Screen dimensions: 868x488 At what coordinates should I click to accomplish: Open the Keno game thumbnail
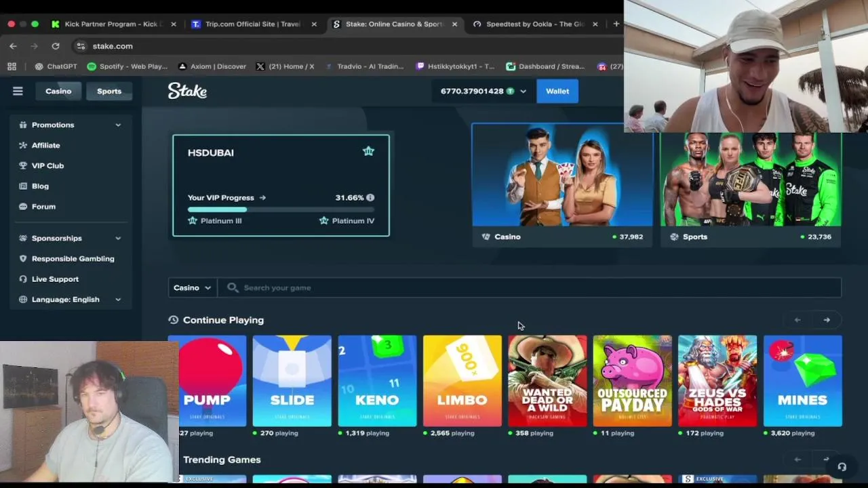pos(377,381)
